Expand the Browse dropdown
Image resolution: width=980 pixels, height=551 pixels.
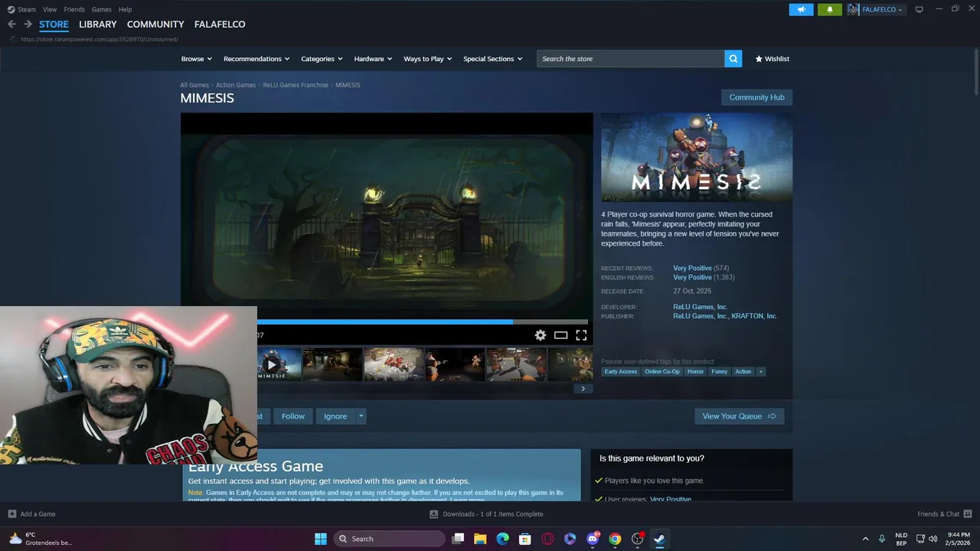pyautogui.click(x=197, y=59)
